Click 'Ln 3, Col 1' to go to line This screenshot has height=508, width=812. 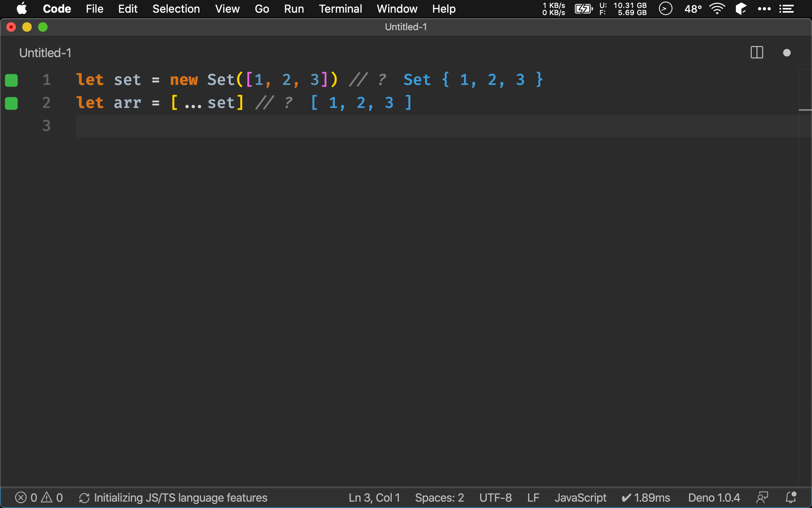point(374,498)
